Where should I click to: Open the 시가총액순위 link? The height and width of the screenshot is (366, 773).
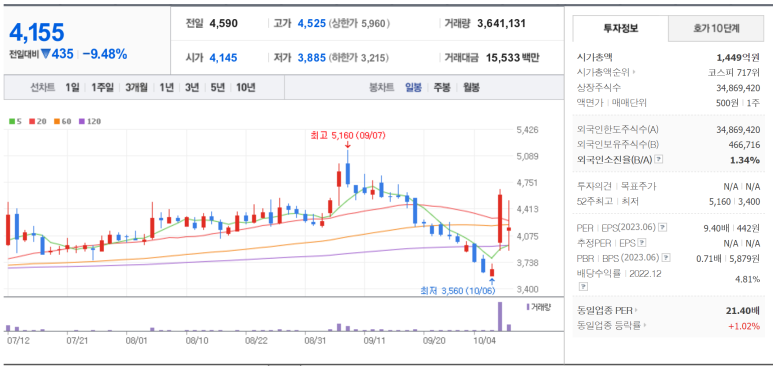coord(603,73)
